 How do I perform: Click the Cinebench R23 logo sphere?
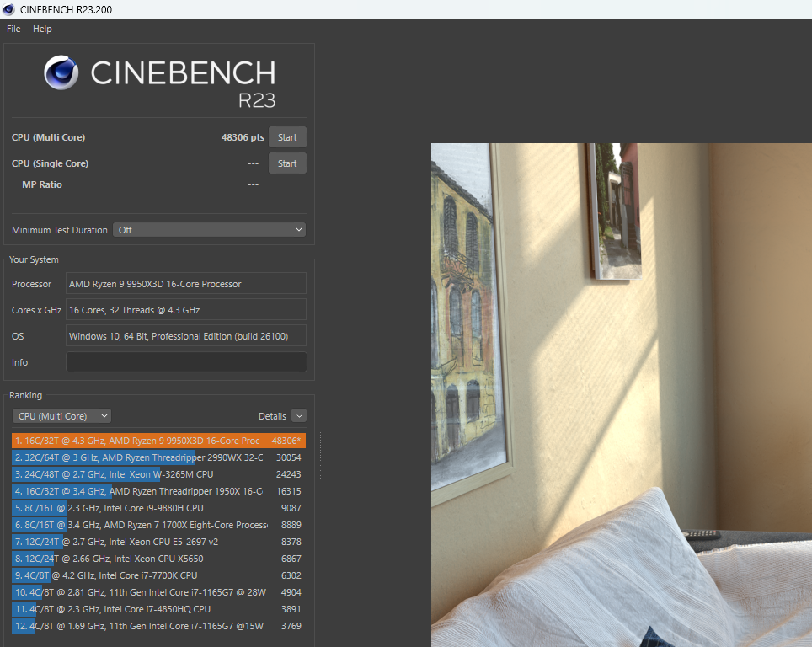click(x=61, y=72)
